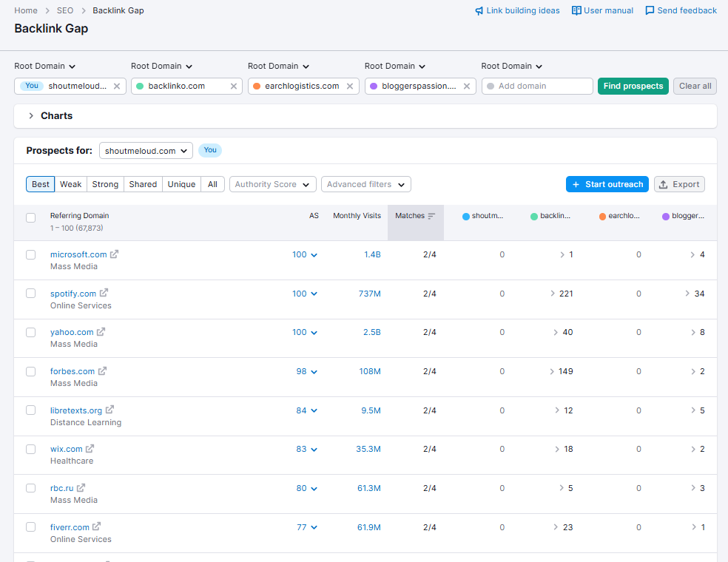Clear all domains with Clear all

(694, 86)
